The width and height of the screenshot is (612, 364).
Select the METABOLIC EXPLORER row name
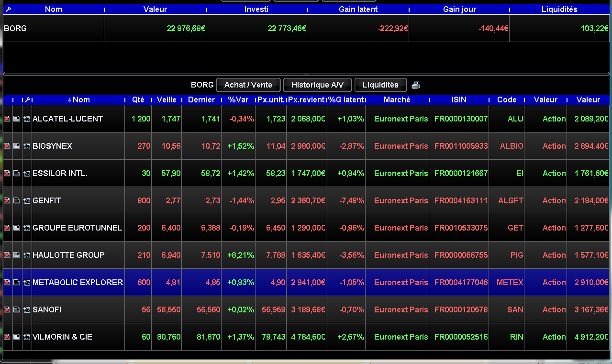click(78, 282)
